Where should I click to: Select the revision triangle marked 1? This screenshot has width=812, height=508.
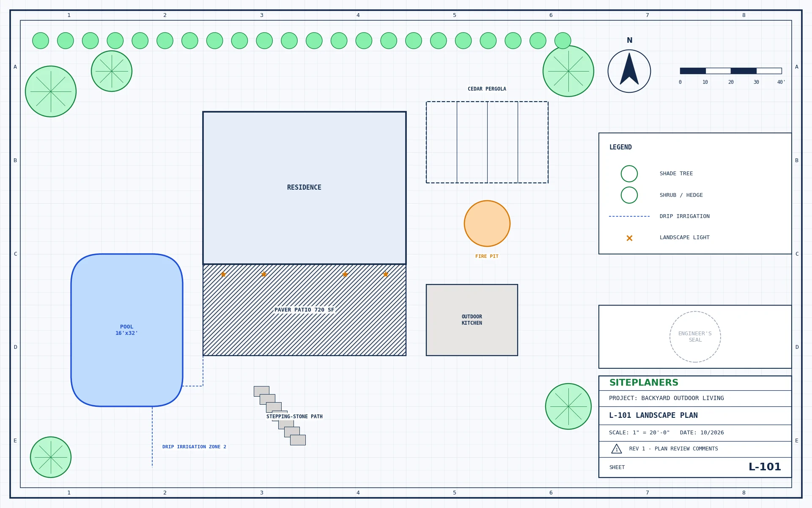point(617,449)
